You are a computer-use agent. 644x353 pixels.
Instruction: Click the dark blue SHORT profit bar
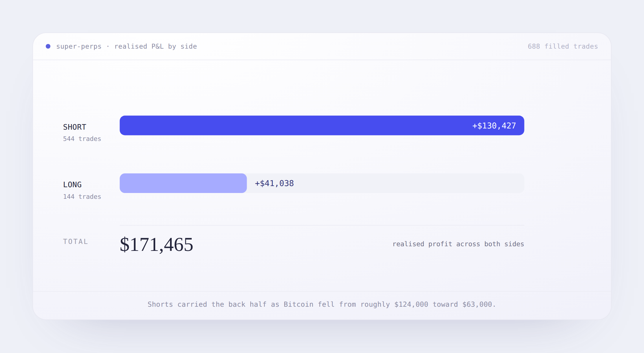(x=322, y=125)
